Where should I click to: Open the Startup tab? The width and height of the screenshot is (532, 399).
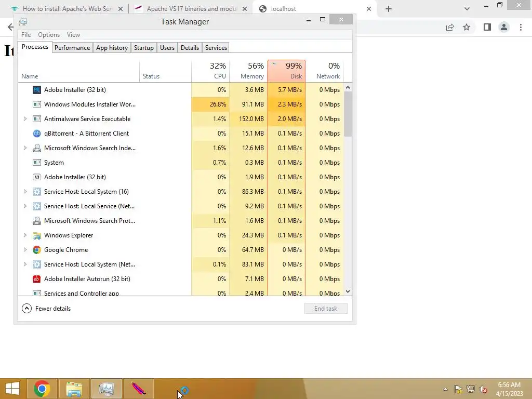[x=144, y=48]
